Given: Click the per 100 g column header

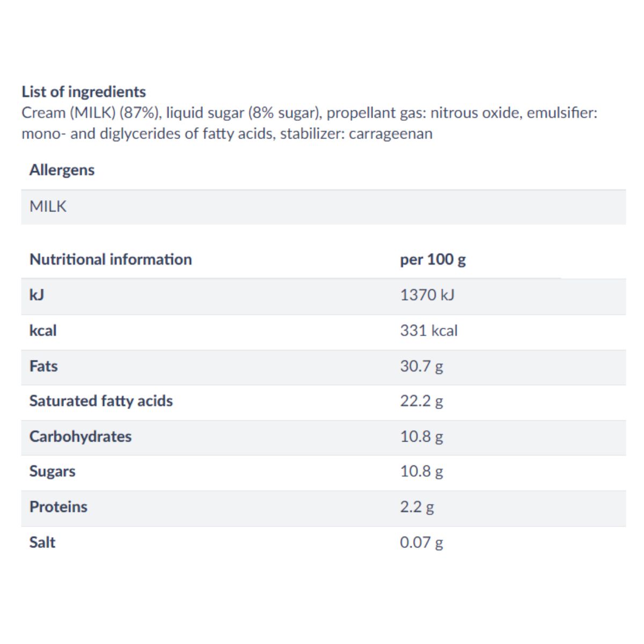Looking at the screenshot, I should click(433, 260).
